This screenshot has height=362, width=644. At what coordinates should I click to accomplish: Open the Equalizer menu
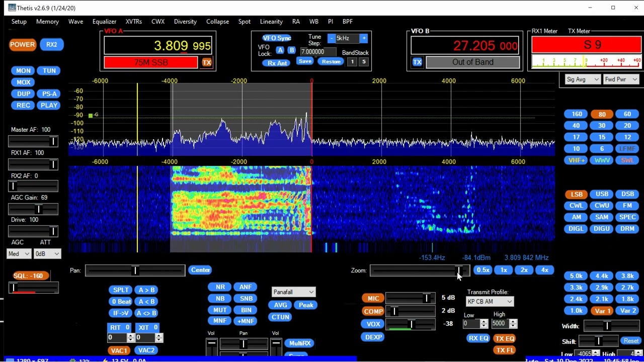click(x=104, y=22)
